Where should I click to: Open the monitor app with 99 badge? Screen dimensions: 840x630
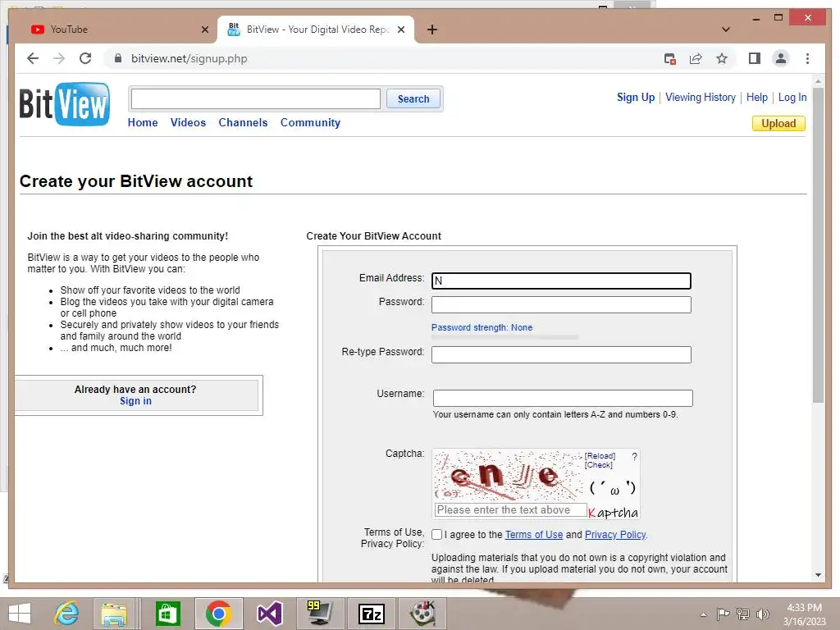tap(320, 614)
